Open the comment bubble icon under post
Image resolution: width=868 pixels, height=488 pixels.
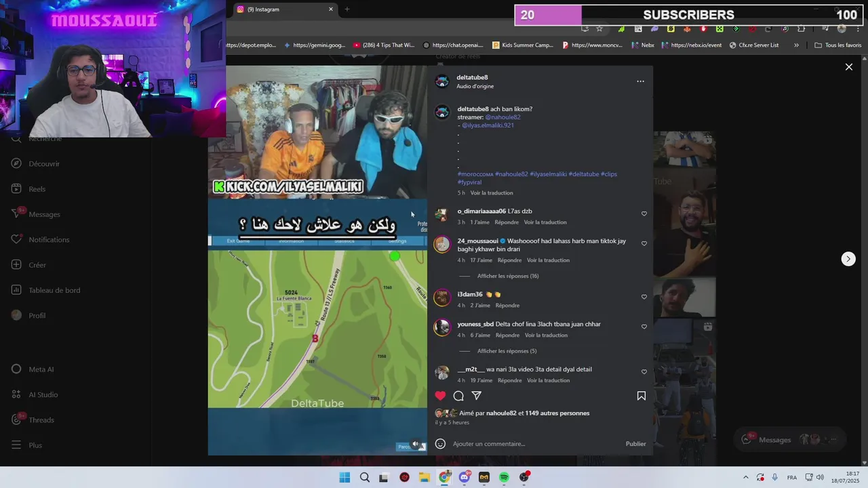point(458,396)
